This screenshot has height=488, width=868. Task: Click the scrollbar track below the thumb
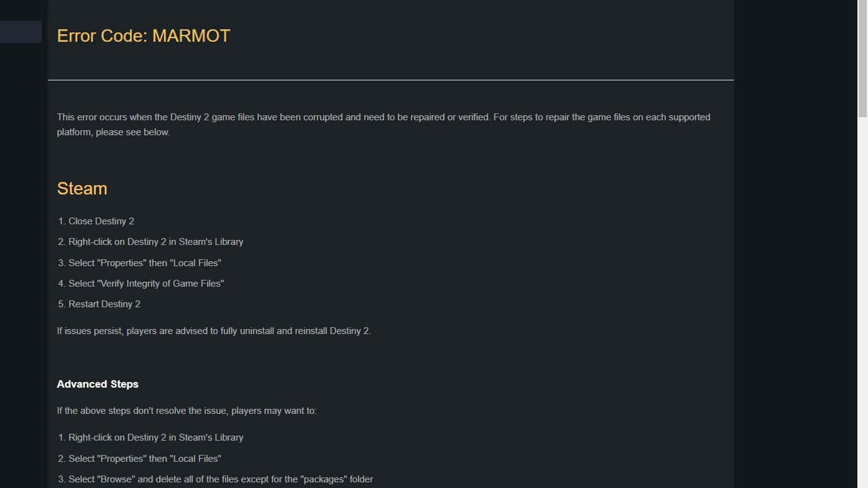pos(862,302)
